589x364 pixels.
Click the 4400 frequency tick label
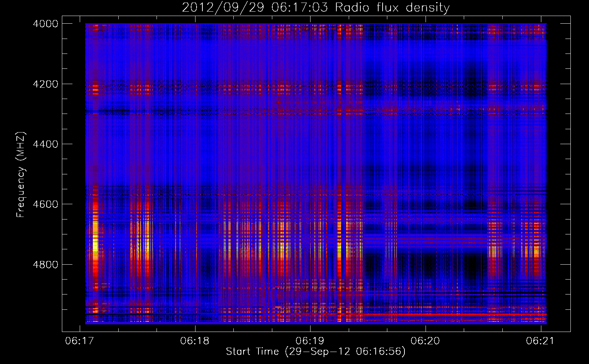tap(46, 144)
